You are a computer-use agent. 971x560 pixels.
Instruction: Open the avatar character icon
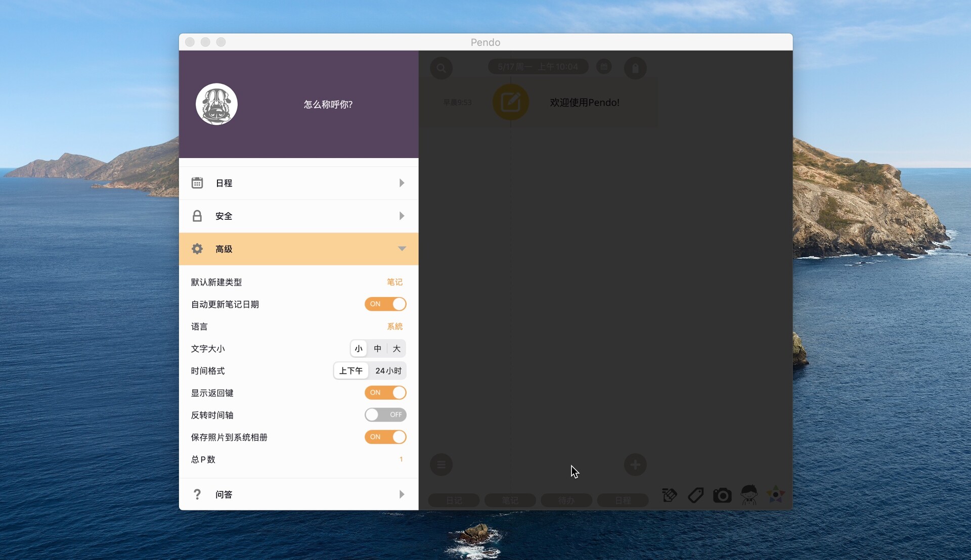749,496
